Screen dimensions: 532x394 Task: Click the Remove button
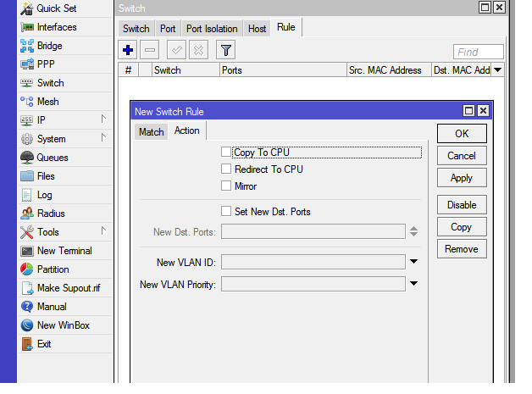click(x=462, y=249)
